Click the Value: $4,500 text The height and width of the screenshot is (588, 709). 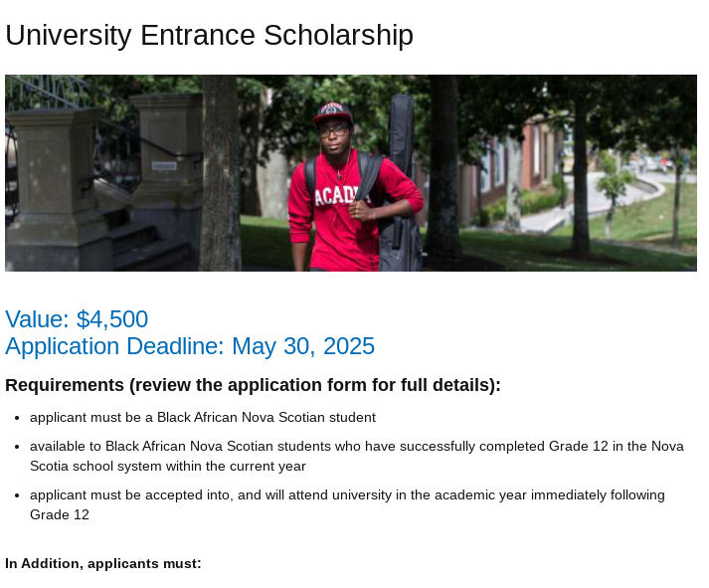tap(77, 319)
